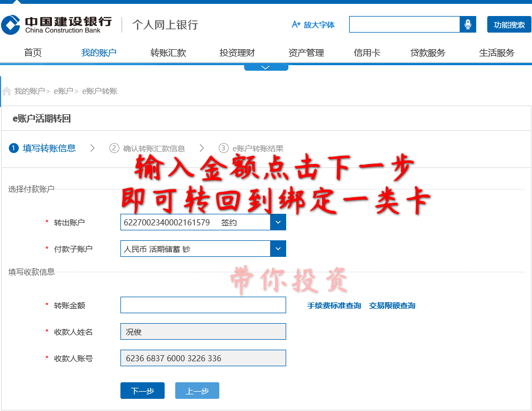
Task: Open 交易限额查询 link
Action: [x=392, y=305]
